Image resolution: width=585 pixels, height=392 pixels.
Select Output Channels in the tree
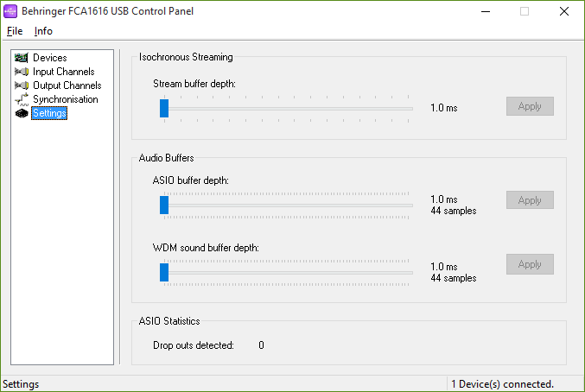click(x=67, y=85)
